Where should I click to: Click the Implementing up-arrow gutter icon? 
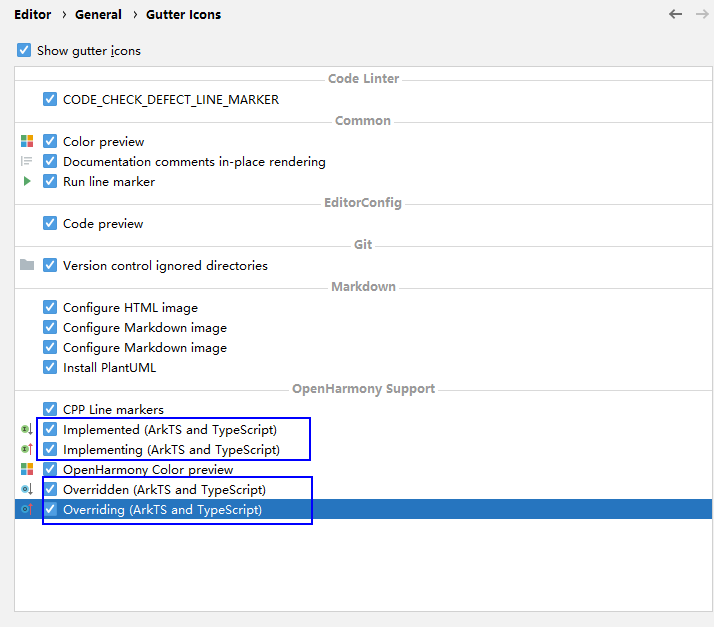(x=27, y=449)
